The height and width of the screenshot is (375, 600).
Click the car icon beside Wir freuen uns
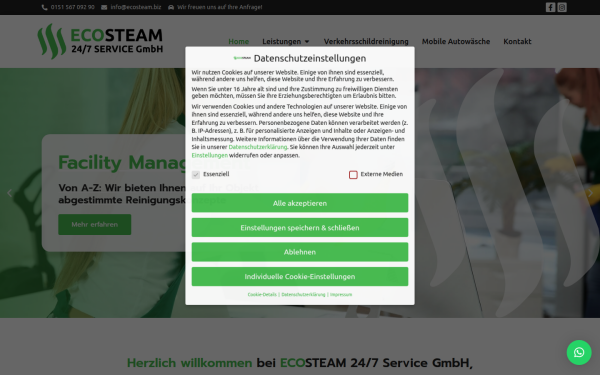[x=171, y=7]
